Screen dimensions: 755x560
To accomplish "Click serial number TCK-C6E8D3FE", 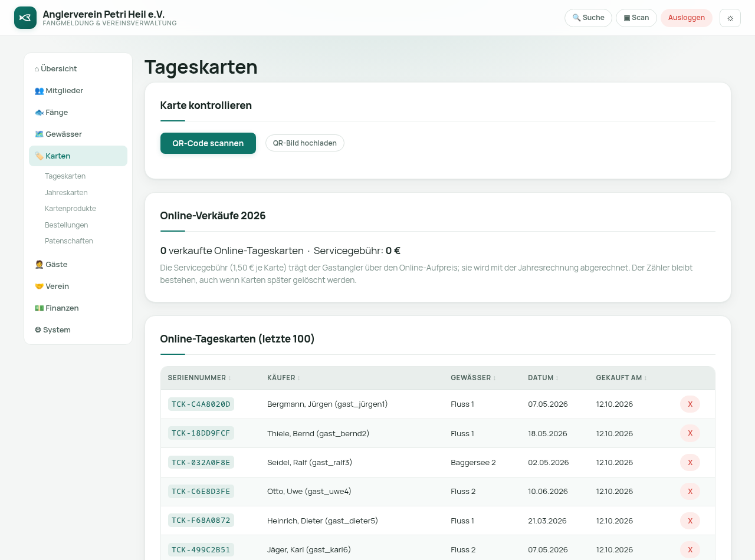I will pyautogui.click(x=201, y=492).
